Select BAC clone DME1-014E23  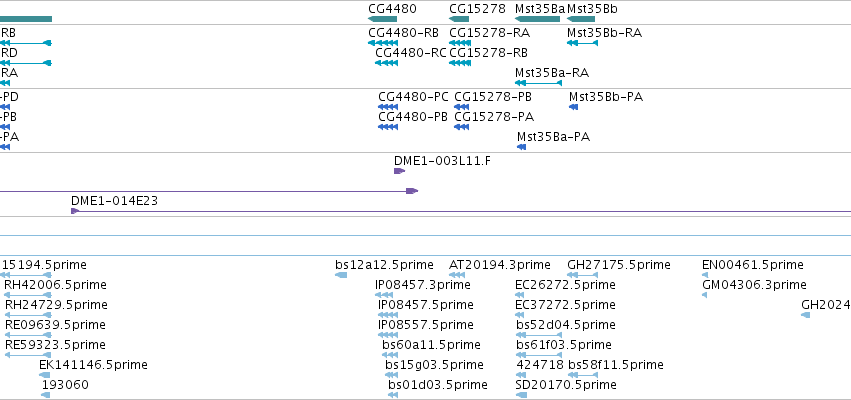115,201
